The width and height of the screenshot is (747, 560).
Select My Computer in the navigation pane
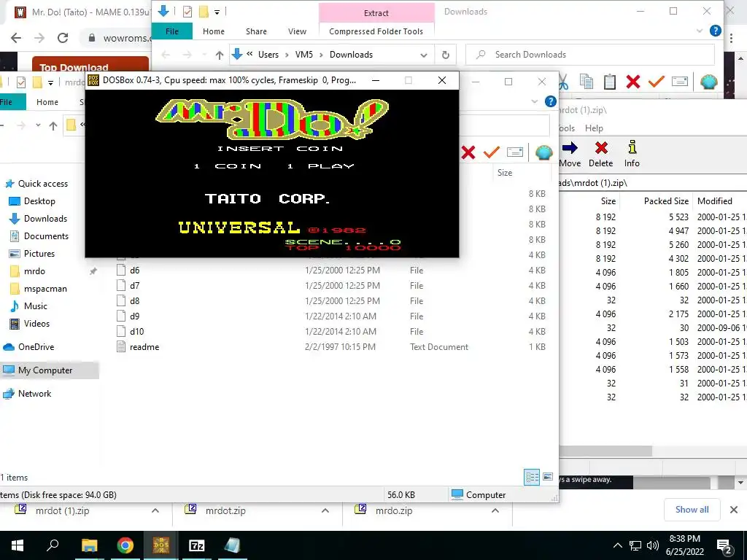point(45,370)
